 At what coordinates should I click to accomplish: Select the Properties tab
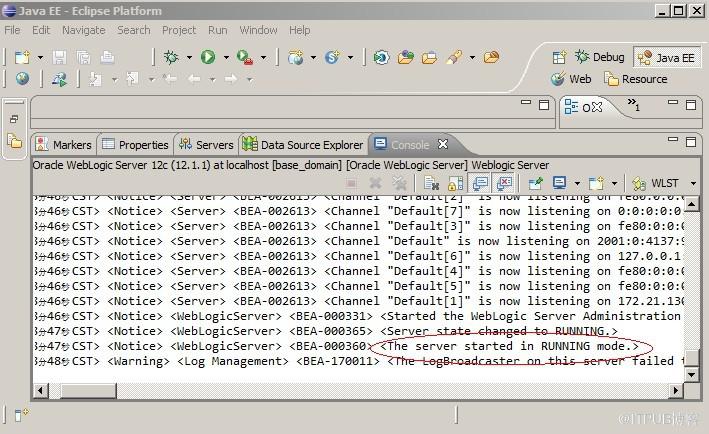pyautogui.click(x=135, y=145)
